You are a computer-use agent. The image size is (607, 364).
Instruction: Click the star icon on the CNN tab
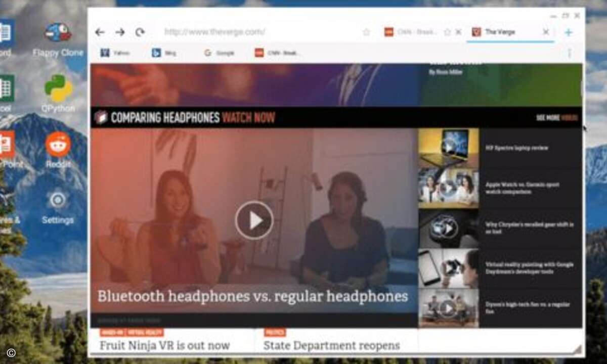447,32
